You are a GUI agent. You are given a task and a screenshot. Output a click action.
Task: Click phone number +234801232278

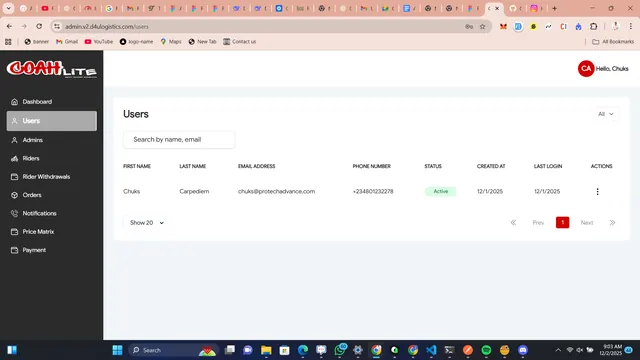point(373,191)
